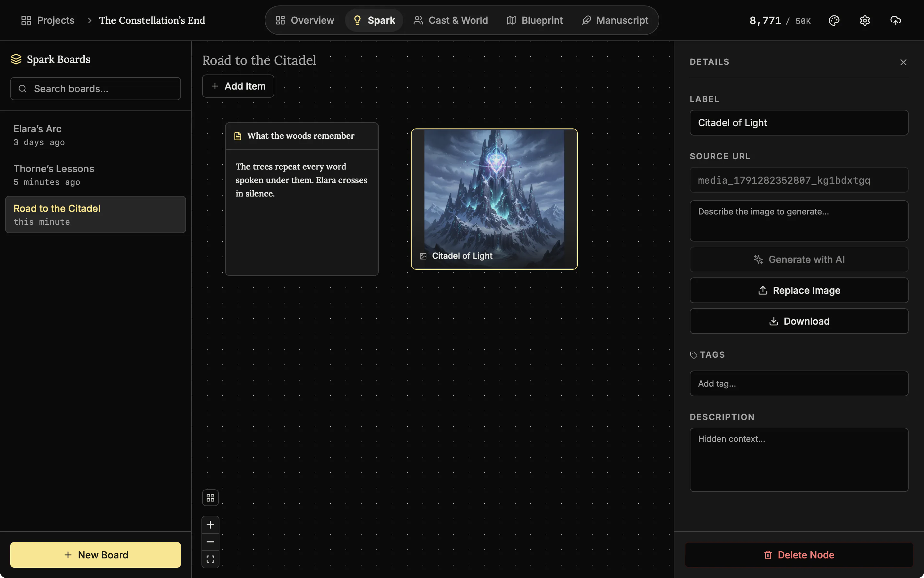
Task: Click Replace Image button
Action: coord(799,291)
